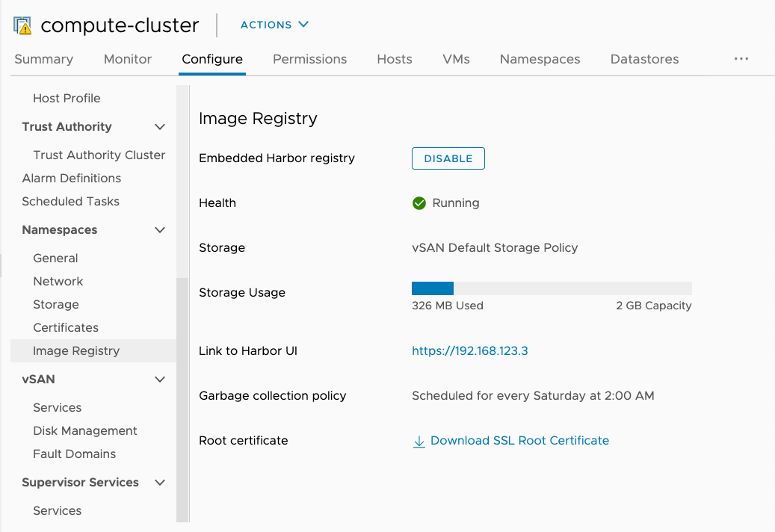This screenshot has width=775, height=532.
Task: Select Disk Management under vSAN
Action: 85,431
